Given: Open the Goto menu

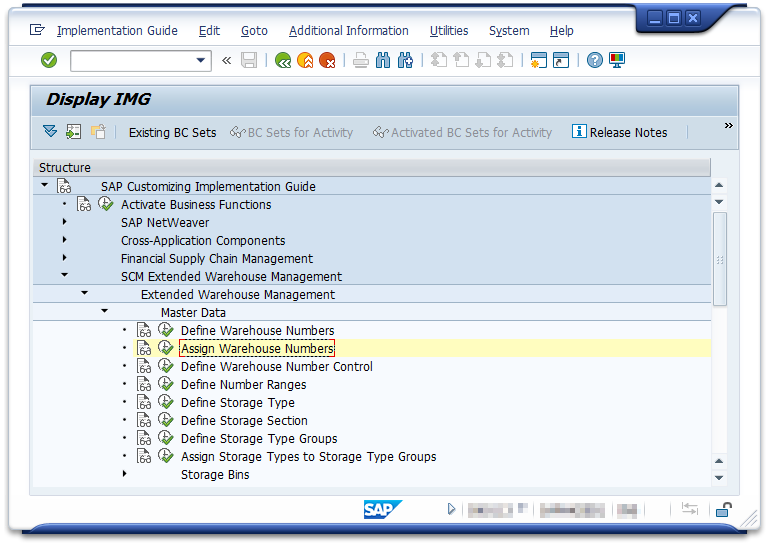Looking at the screenshot, I should pyautogui.click(x=254, y=31).
